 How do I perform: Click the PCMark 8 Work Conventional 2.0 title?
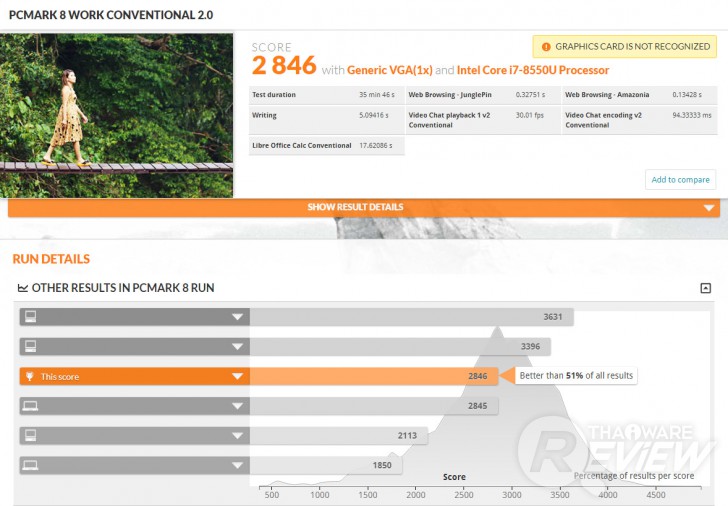coord(111,15)
